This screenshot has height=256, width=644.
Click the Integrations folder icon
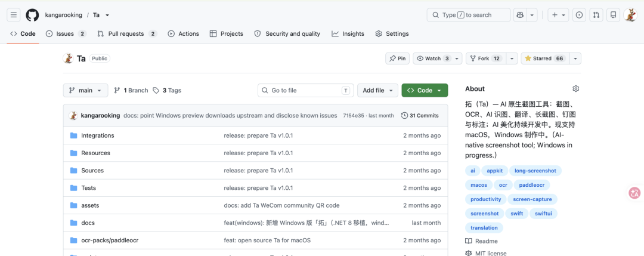[73, 135]
